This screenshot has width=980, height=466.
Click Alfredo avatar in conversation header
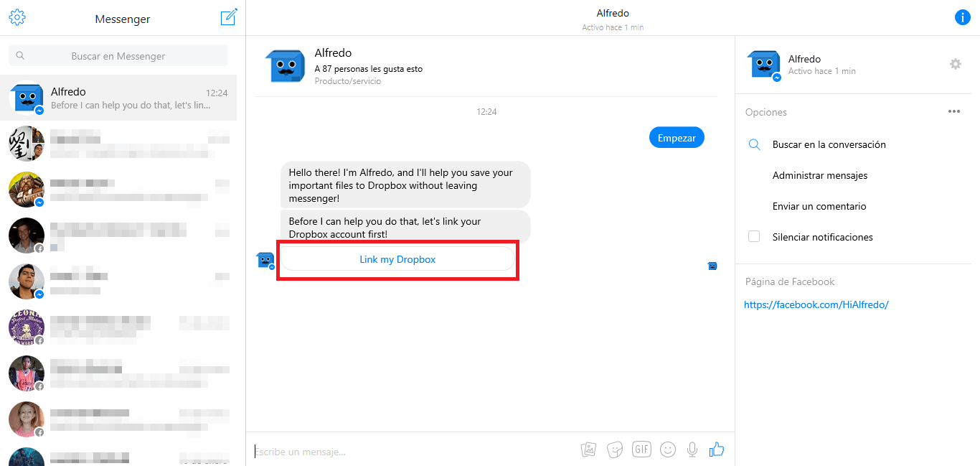coord(284,66)
